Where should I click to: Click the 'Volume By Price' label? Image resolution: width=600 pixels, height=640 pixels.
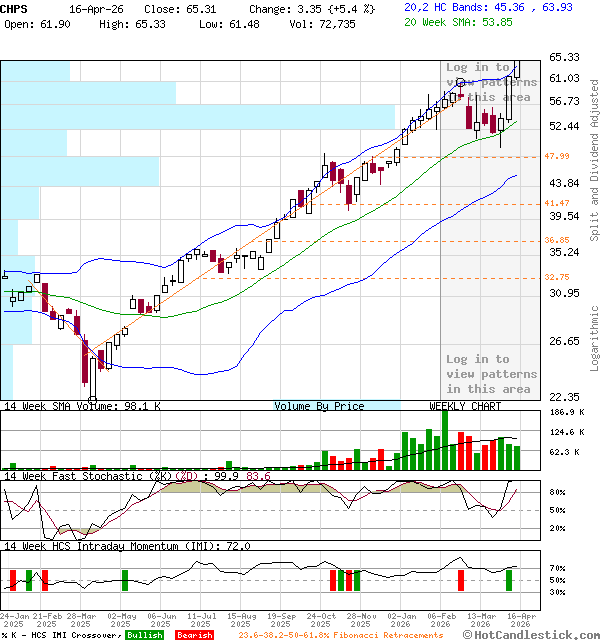(x=319, y=406)
